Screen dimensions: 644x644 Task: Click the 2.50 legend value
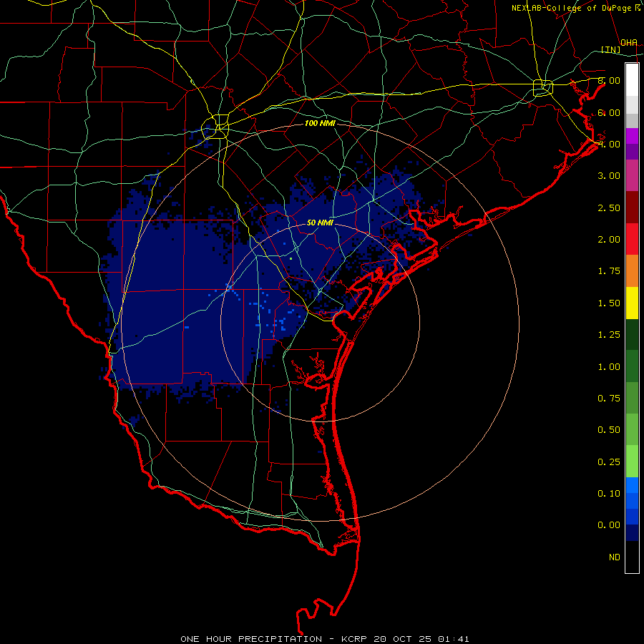[x=609, y=208]
